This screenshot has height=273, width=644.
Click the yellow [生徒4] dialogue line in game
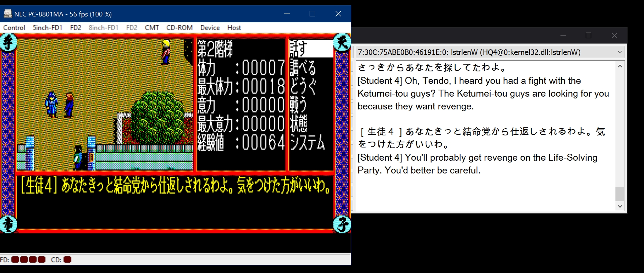click(x=176, y=186)
